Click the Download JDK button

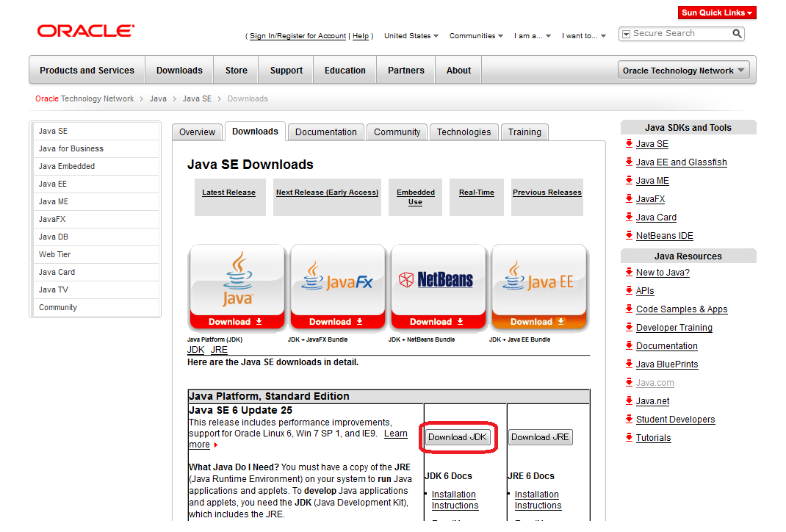[x=458, y=437]
